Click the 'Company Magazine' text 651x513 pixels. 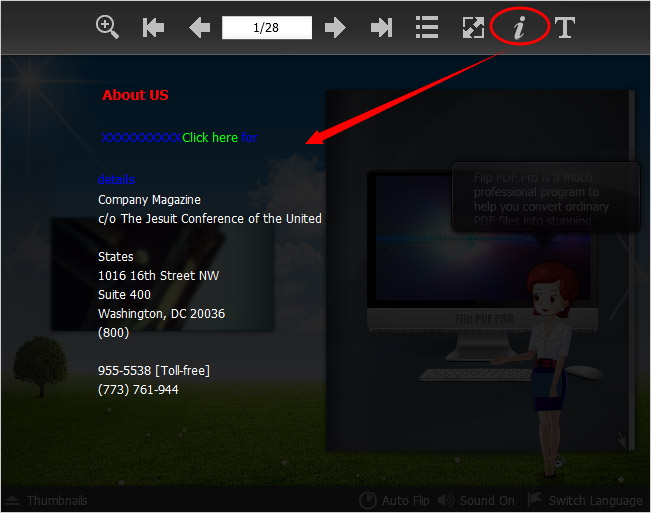149,200
